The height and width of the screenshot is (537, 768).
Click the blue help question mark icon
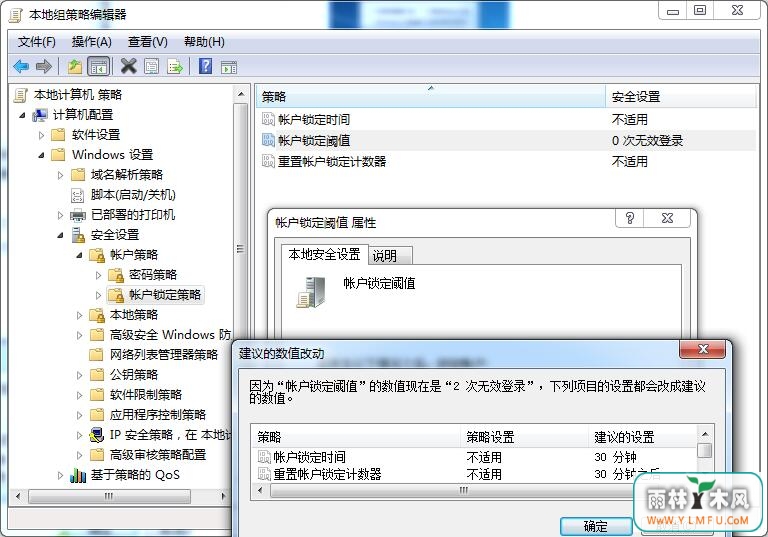click(205, 66)
